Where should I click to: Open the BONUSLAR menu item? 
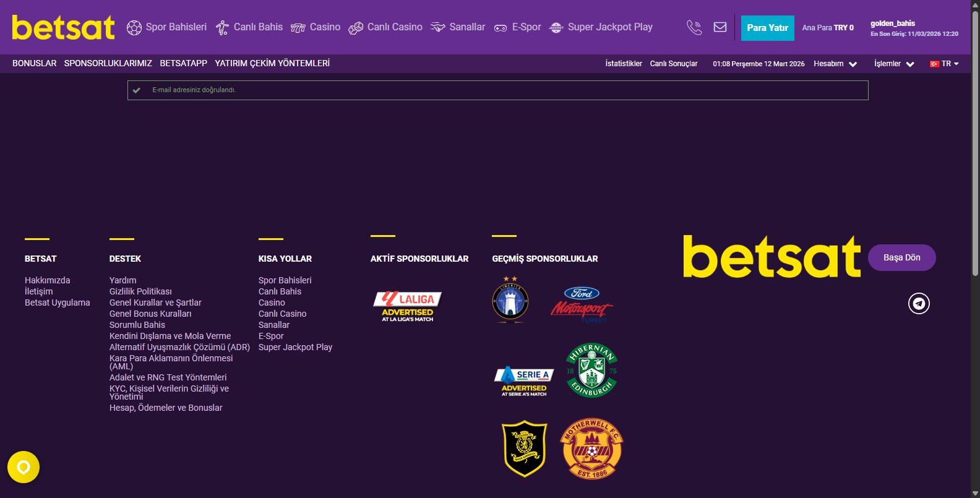35,63
